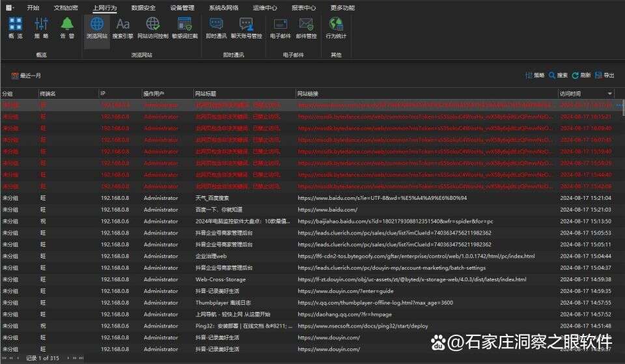Sort by the 网站链接 column header
The width and height of the screenshot is (625, 364).
coord(426,94)
